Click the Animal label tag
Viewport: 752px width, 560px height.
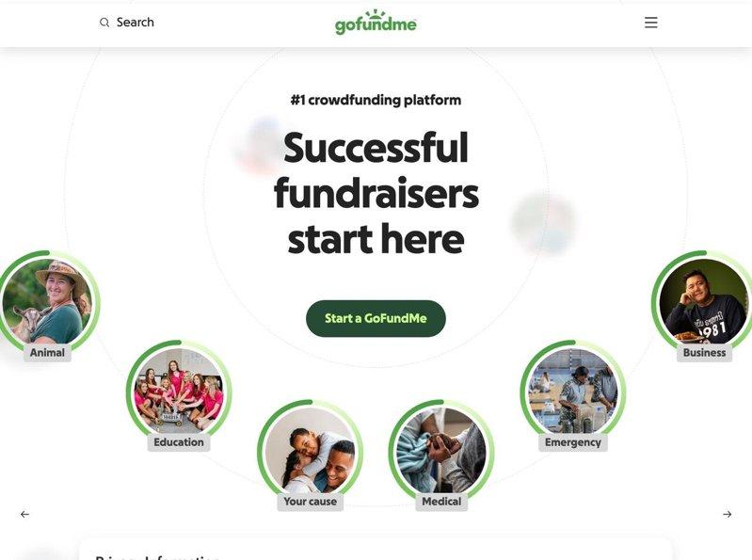(47, 353)
